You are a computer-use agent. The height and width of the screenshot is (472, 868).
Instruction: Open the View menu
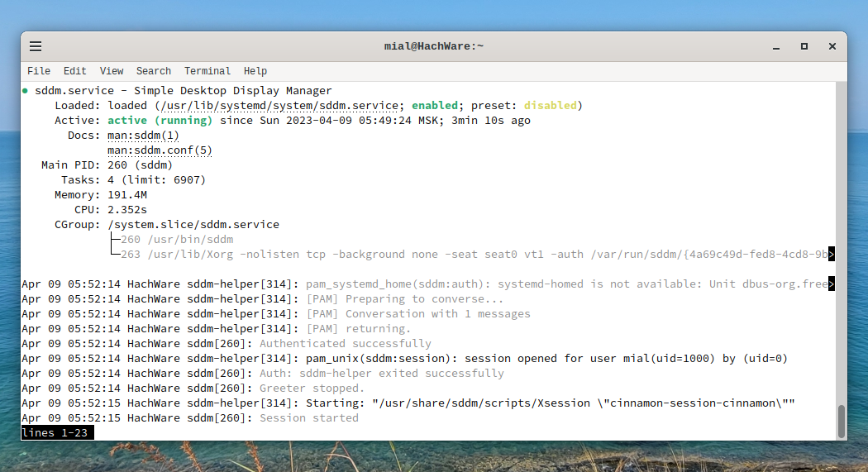point(112,71)
